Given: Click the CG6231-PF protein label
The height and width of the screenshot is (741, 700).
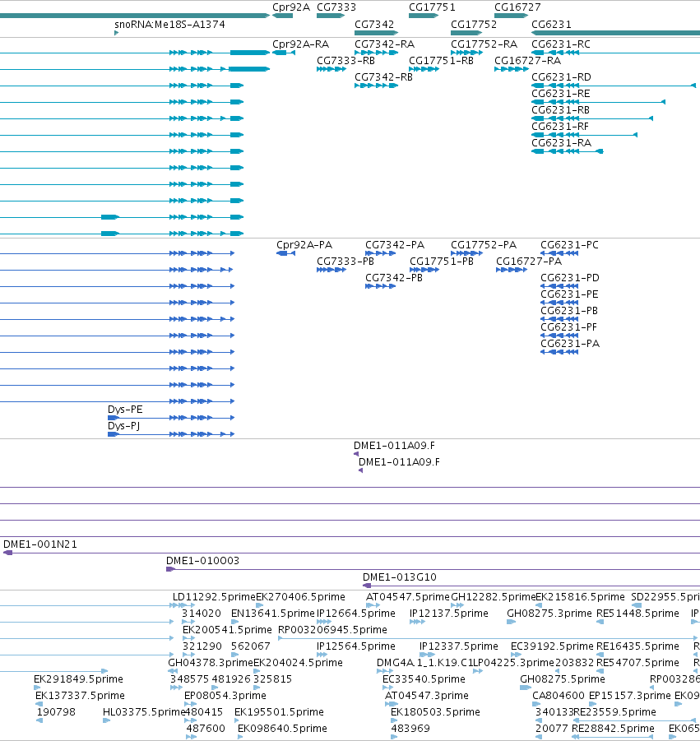Looking at the screenshot, I should click(x=568, y=327).
